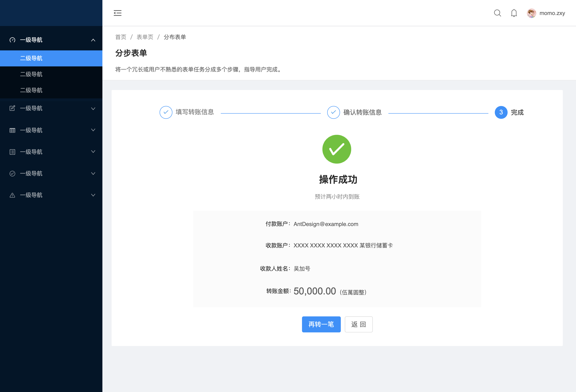Click the check-circle icon in sidebar
Image resolution: width=576 pixels, height=392 pixels.
pos(12,173)
